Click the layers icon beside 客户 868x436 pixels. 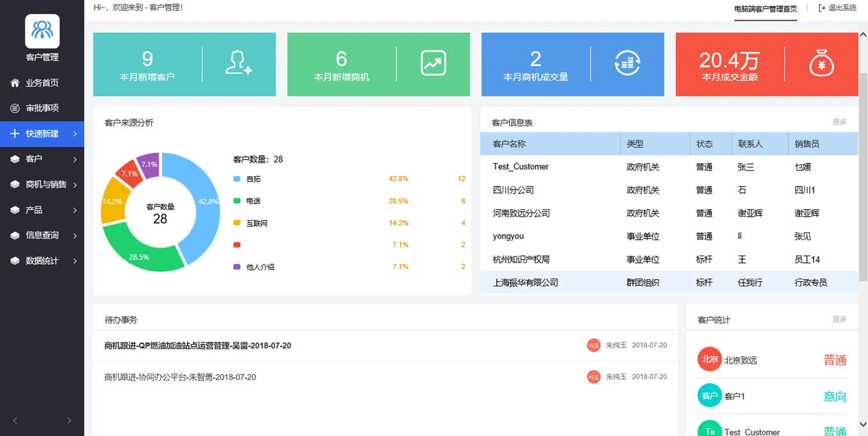[x=15, y=159]
